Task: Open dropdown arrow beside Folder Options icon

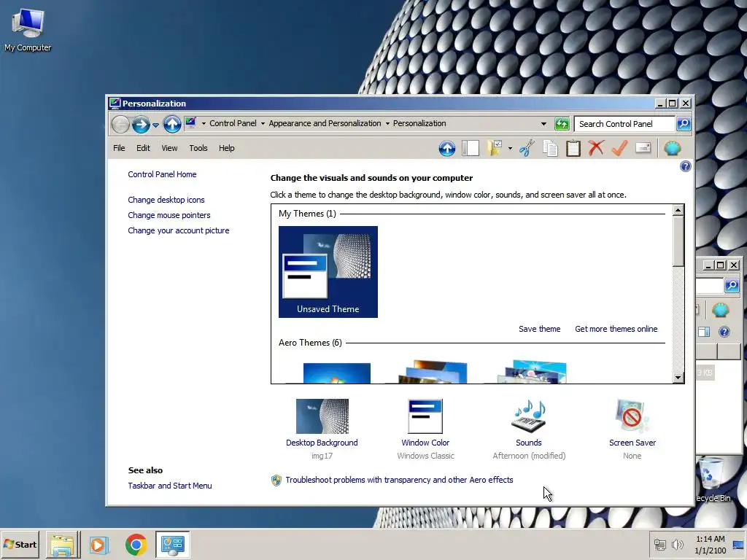Action: tap(510, 149)
